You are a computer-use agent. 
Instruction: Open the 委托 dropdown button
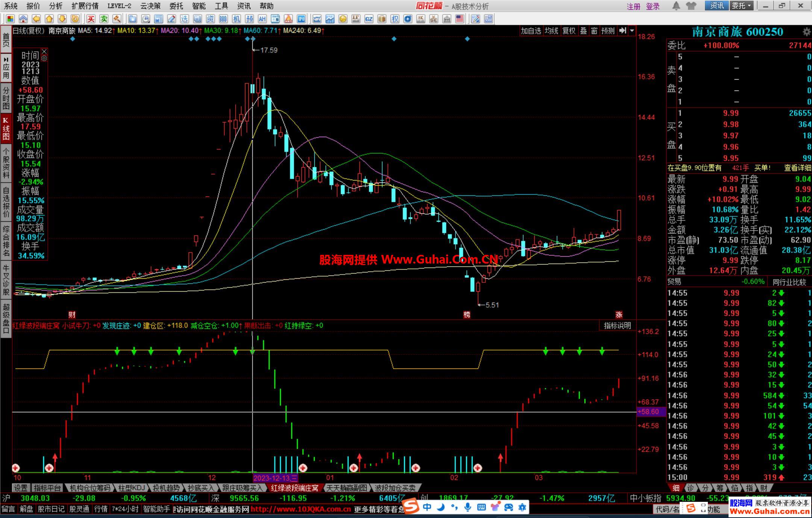741,6
